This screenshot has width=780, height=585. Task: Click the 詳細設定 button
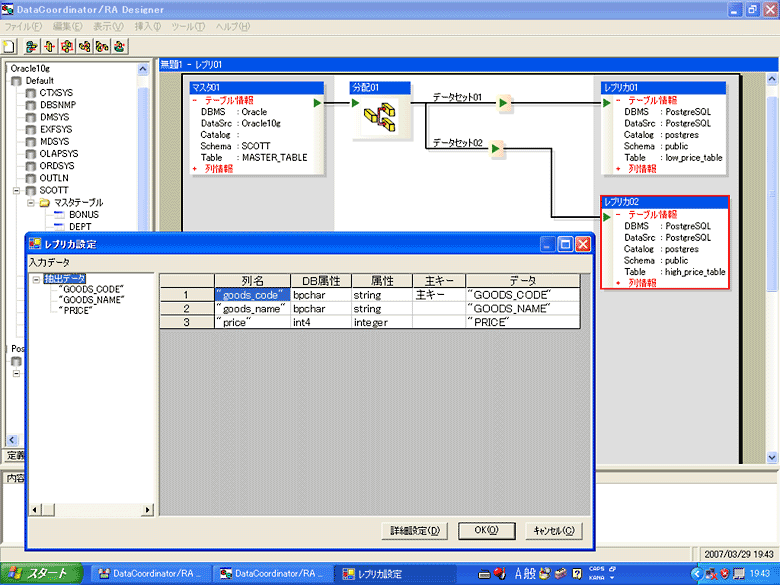[414, 531]
